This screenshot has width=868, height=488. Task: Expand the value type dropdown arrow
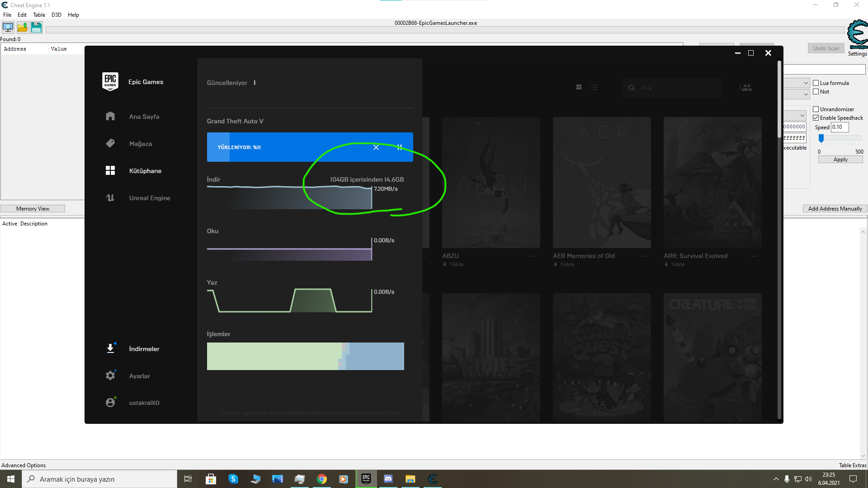(806, 94)
